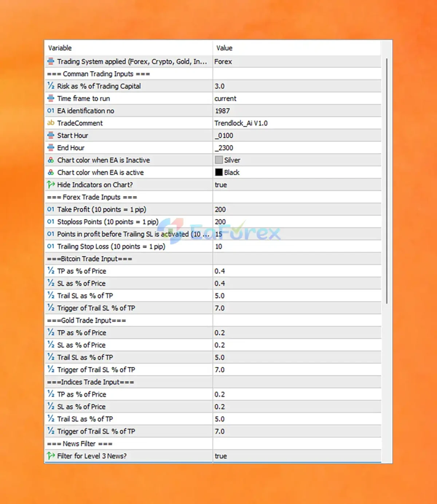Click the fraction icon of the TP row valued 0.4
The height and width of the screenshot is (504, 437).
[x=51, y=271]
